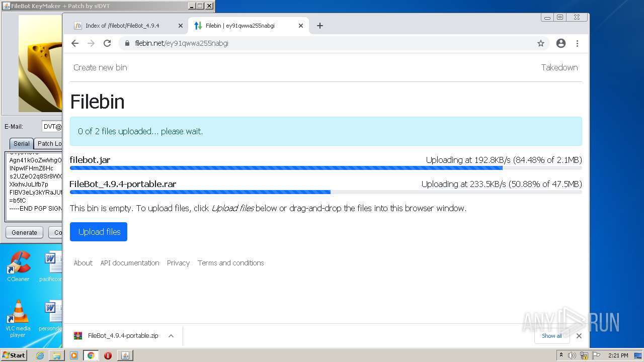Image resolution: width=644 pixels, height=362 pixels.
Task: Switch to the Index of /filebot/FileBot_4.9.4 tab
Action: tap(128, 26)
